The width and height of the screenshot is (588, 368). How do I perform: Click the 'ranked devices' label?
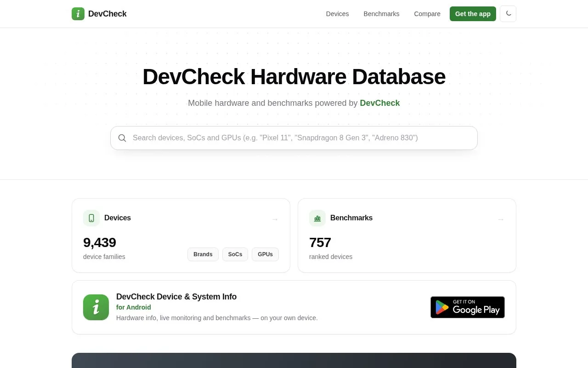point(331,257)
